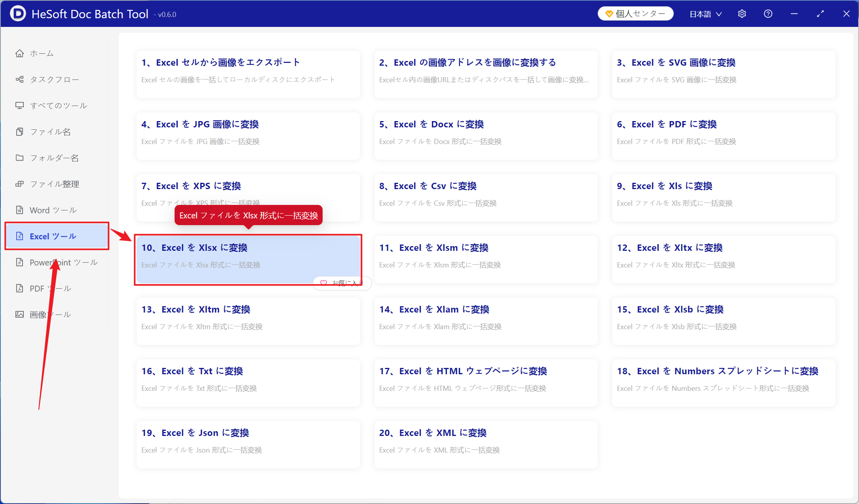Click the task flow icon

tap(19, 80)
